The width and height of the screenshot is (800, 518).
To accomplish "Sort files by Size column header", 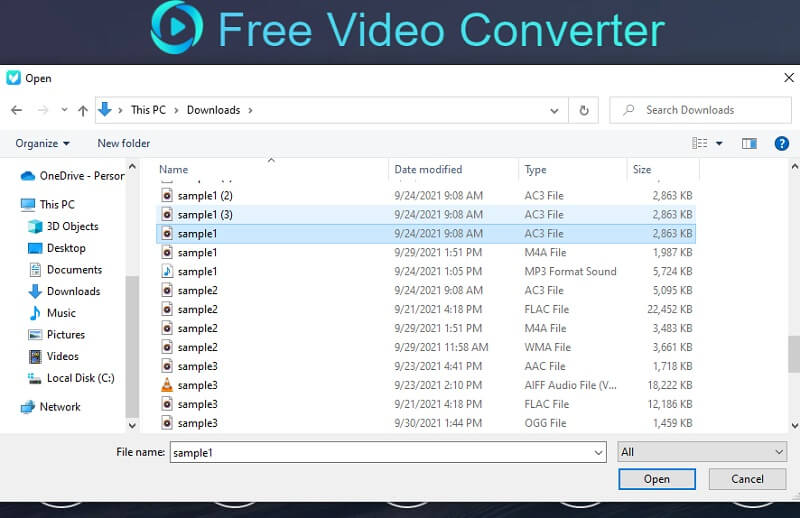I will point(642,170).
